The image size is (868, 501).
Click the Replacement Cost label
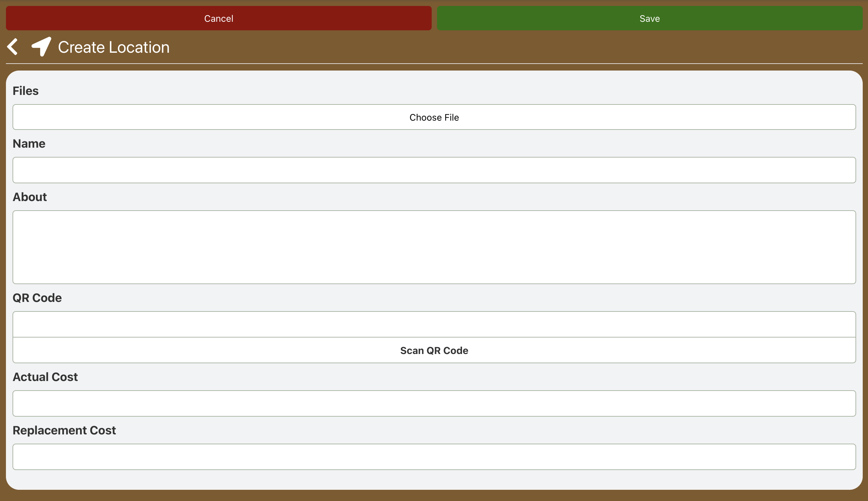[64, 430]
